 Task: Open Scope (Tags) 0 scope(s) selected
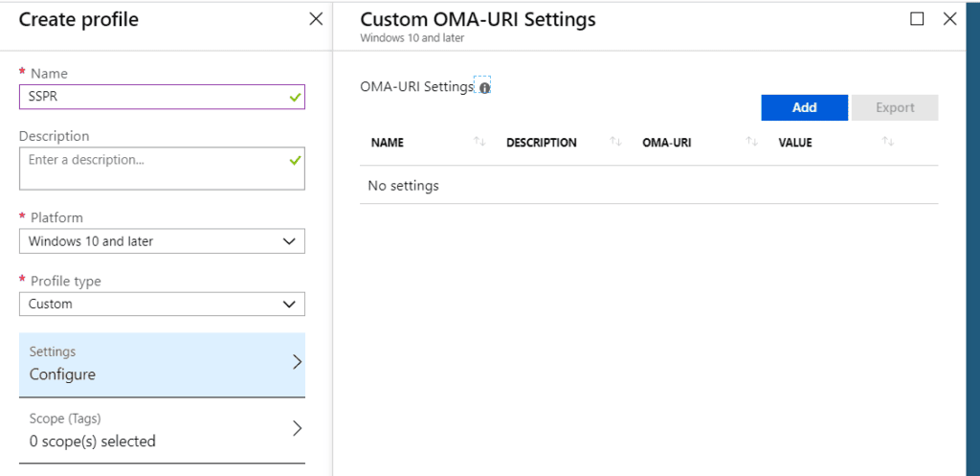[x=162, y=430]
